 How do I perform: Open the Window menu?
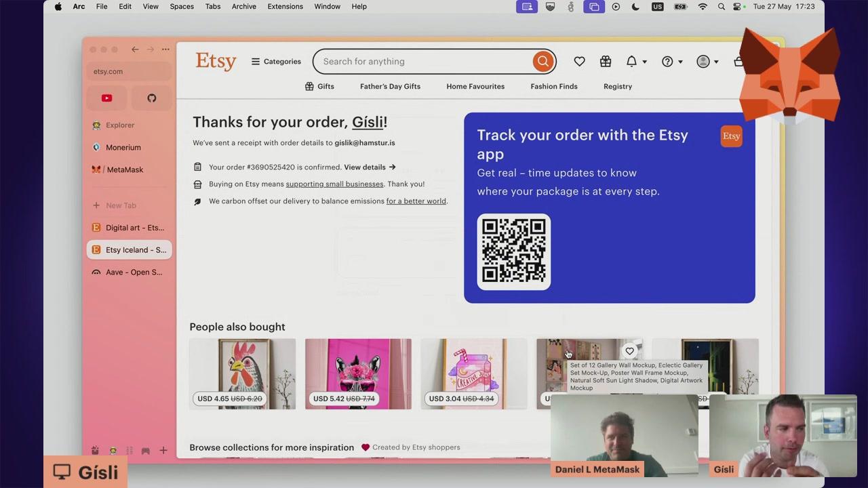point(327,7)
